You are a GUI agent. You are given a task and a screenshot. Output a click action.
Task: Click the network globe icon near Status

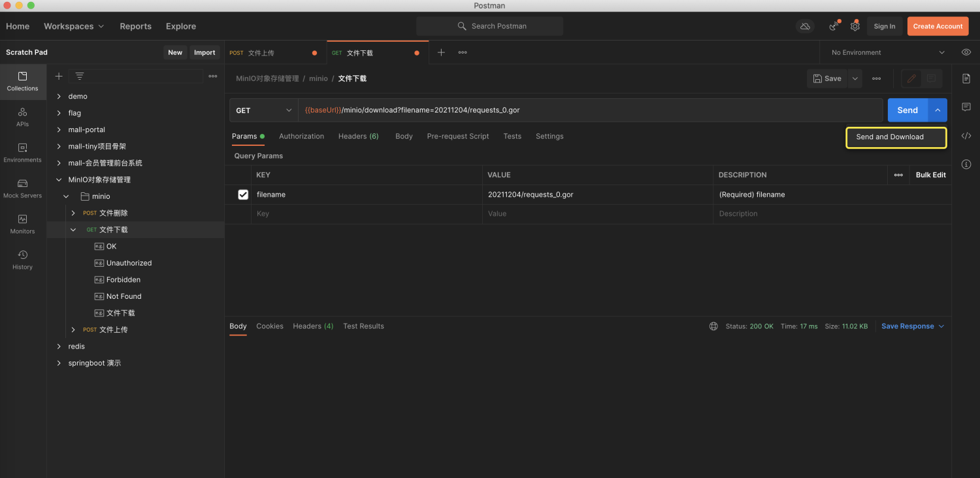coord(713,326)
